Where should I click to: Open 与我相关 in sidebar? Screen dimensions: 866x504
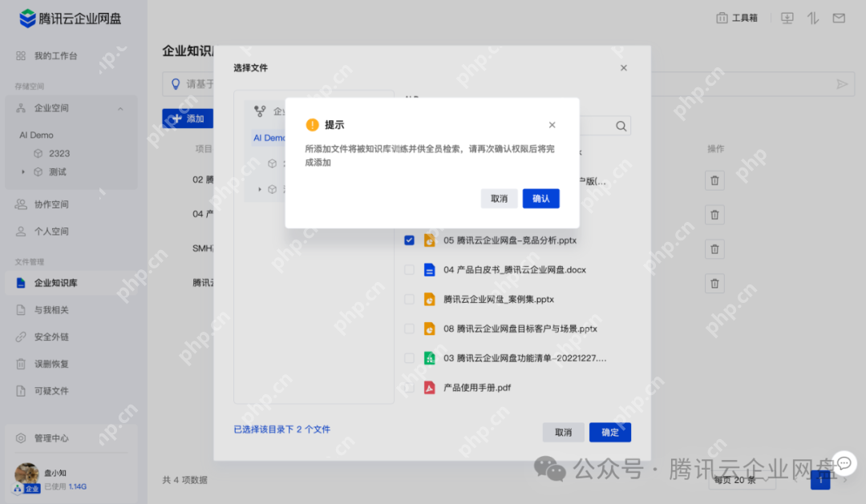(x=51, y=309)
